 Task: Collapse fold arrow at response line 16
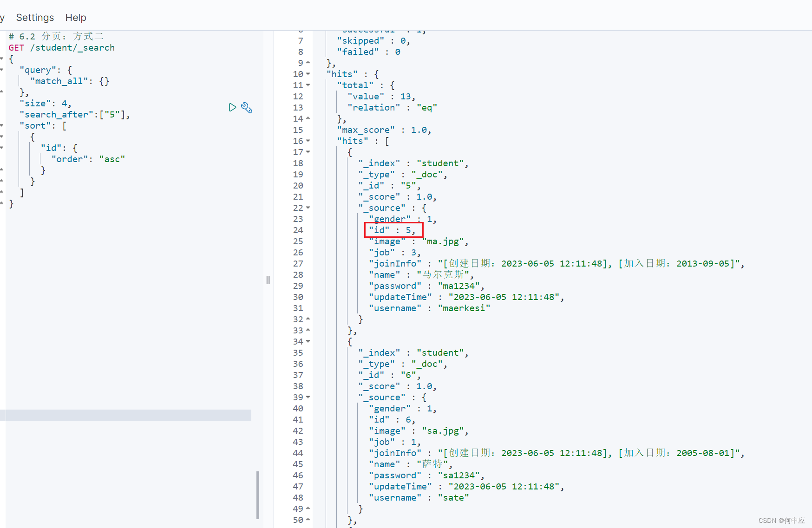pos(308,141)
